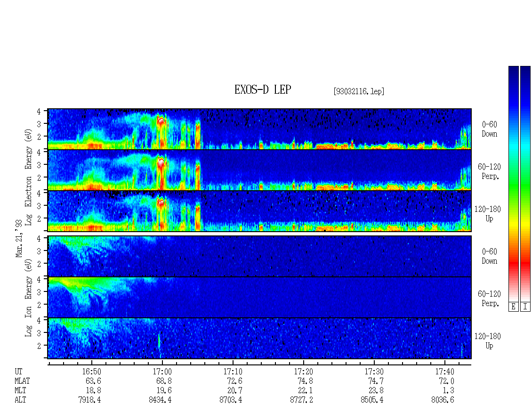This screenshot has height=412, width=532.
Task: Click the ion color scale bar above I
Action: point(525,183)
